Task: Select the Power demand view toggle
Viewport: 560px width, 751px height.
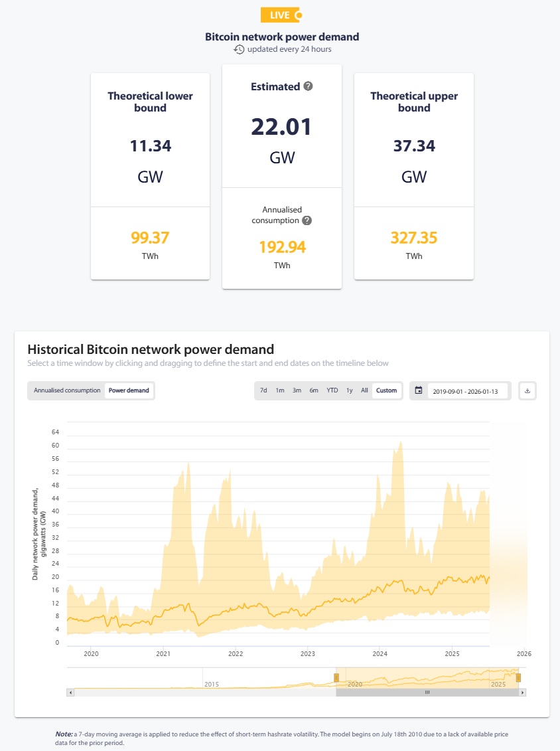Action: click(129, 390)
